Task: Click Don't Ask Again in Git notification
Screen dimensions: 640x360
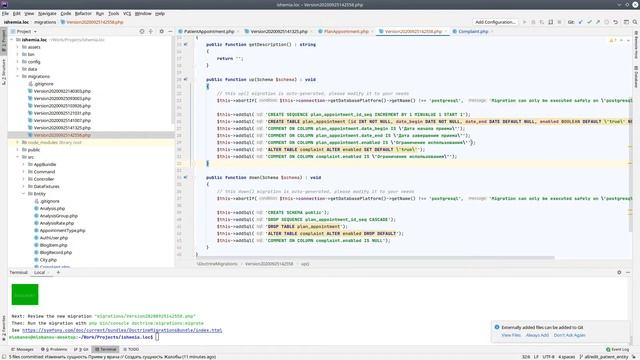Action: tap(569, 335)
